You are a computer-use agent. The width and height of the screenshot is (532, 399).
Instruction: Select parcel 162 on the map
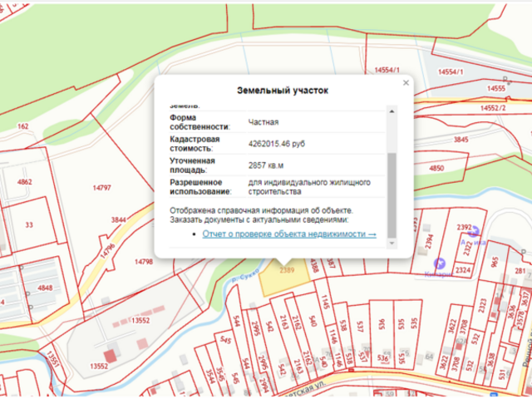[23, 126]
